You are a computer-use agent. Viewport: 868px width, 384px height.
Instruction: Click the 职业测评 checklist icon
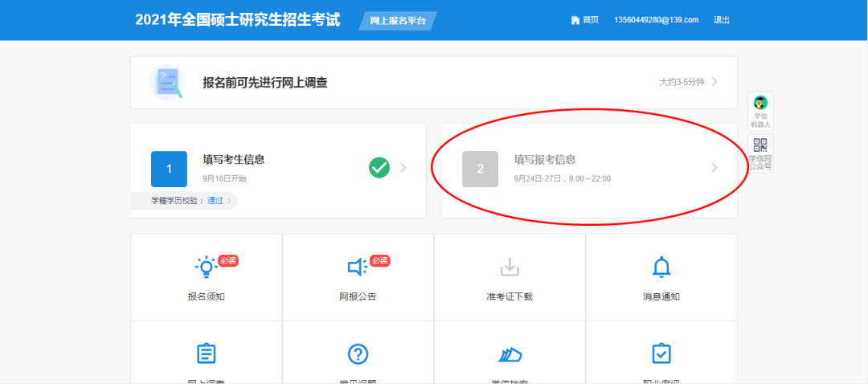click(x=661, y=353)
